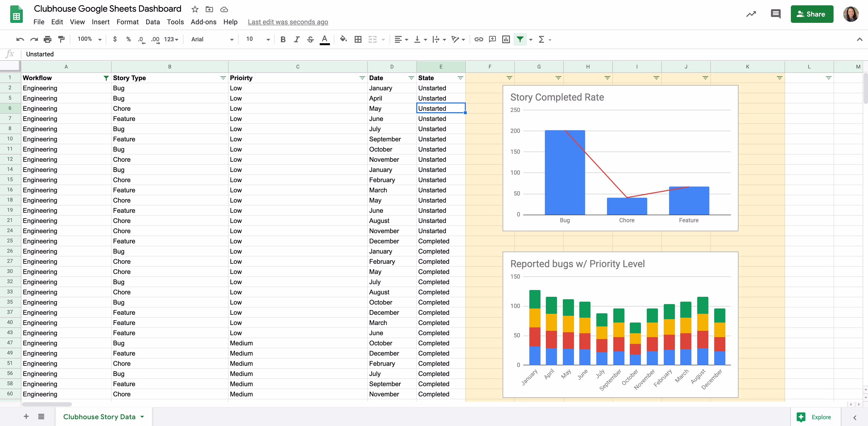Click the Print icon
Screen dimensions: 868x426
tap(48, 39)
